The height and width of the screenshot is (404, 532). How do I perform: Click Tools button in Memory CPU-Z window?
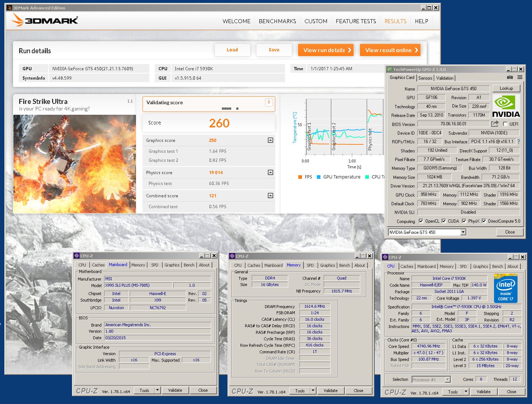[300, 391]
